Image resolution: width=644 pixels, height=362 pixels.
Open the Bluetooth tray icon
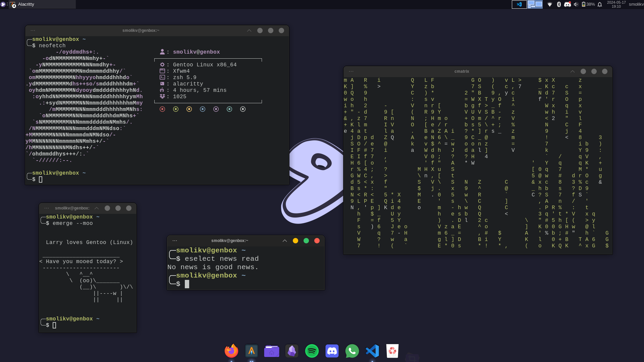(559, 4)
